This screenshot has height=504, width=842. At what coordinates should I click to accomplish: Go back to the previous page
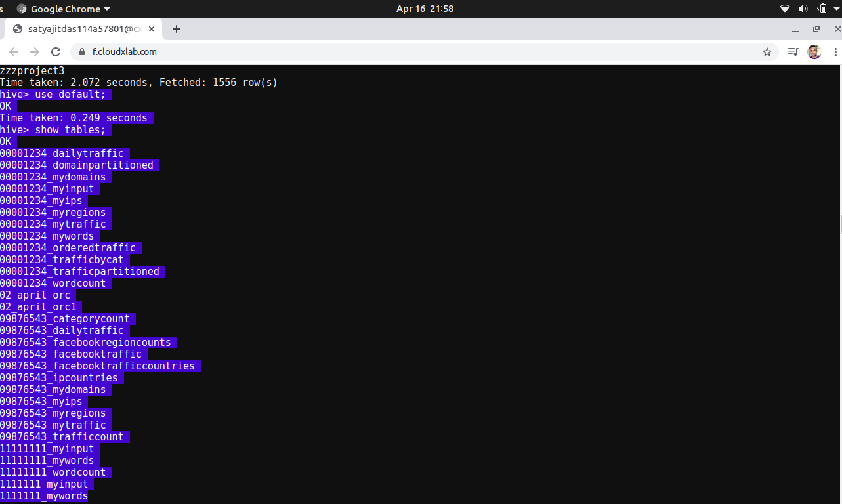pos(14,52)
